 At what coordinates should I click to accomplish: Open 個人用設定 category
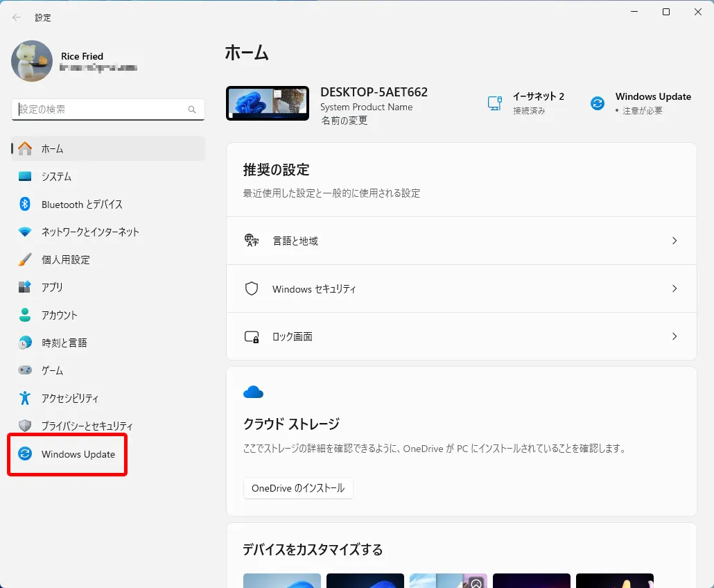point(108,259)
